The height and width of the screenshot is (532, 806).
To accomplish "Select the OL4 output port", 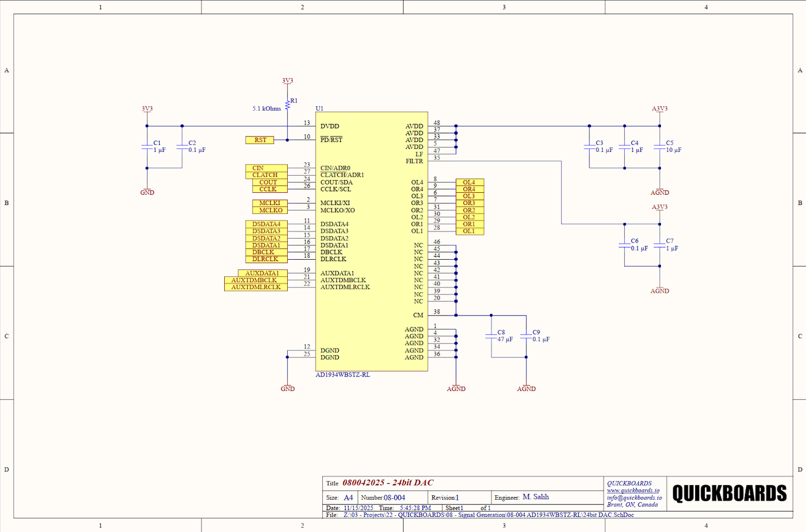I will tap(469, 182).
